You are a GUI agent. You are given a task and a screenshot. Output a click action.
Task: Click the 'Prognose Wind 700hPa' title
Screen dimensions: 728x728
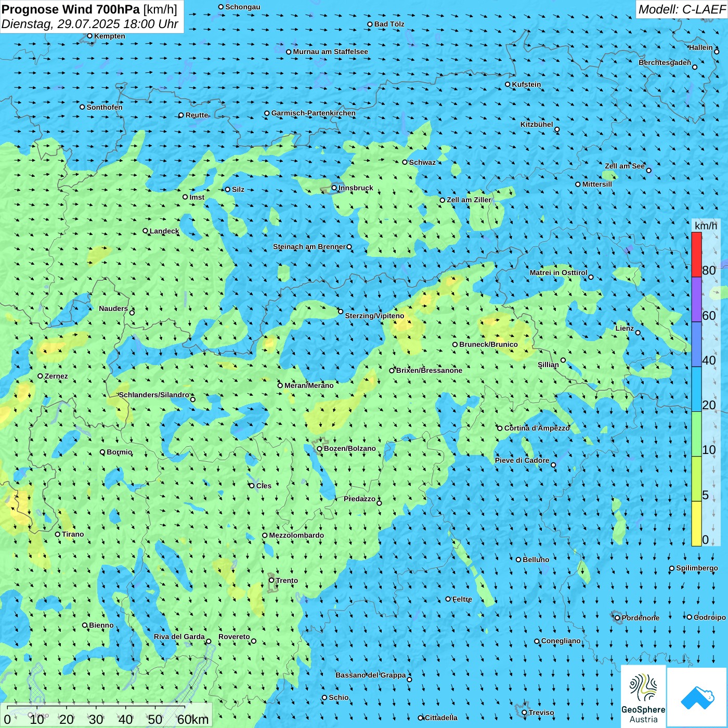(71, 9)
